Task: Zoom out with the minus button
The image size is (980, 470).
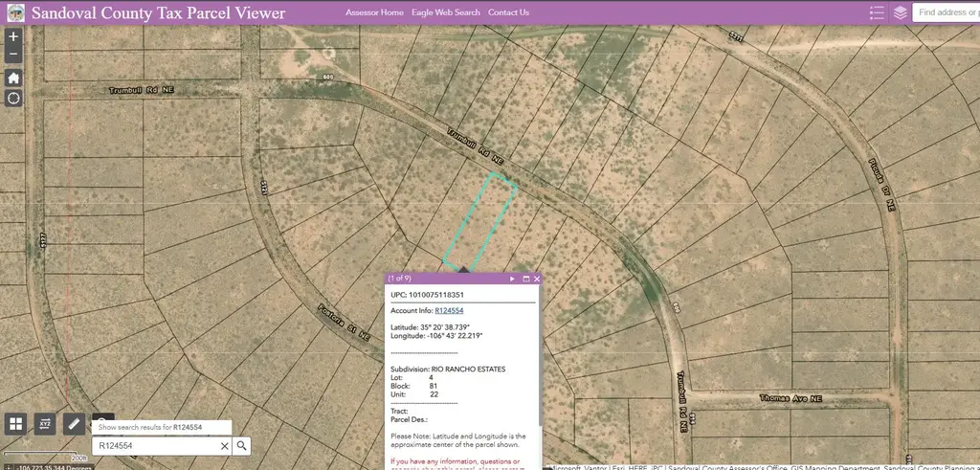Action: tap(13, 55)
